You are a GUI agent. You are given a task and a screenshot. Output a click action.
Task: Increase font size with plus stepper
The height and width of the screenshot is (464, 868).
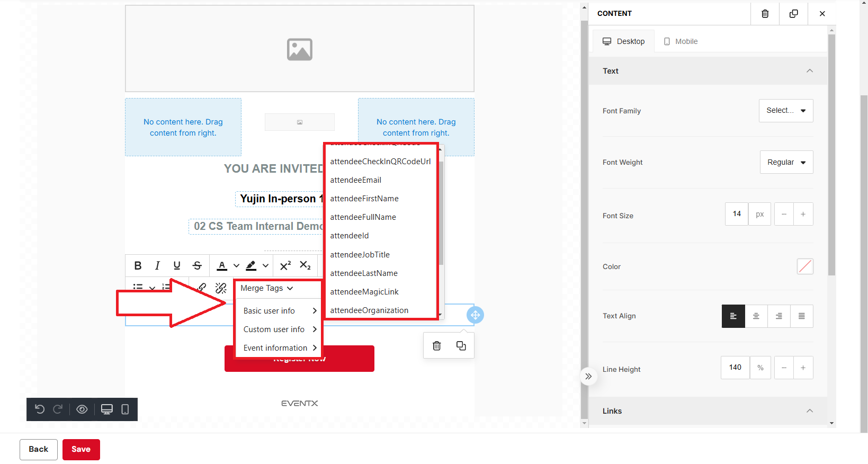tap(803, 214)
